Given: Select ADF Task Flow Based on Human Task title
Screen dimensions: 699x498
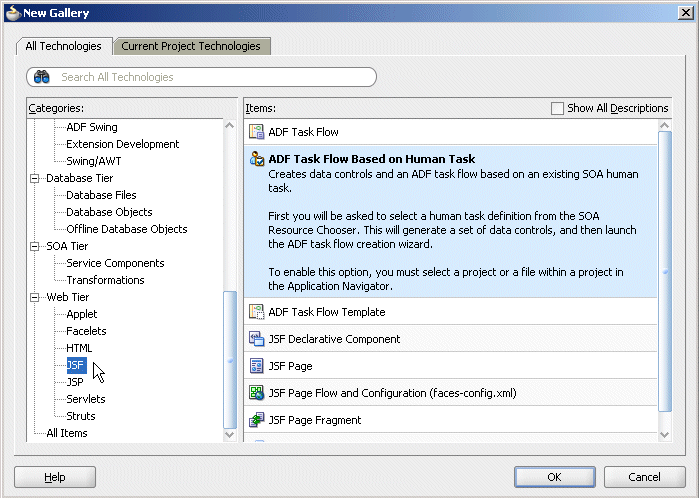Looking at the screenshot, I should pyautogui.click(x=372, y=159).
